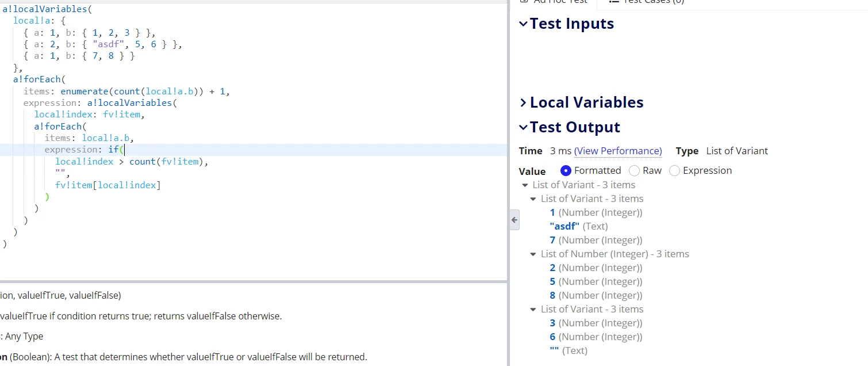The image size is (868, 366).
Task: Click the 'local!index > count(fv!item),' line
Action: tap(132, 162)
